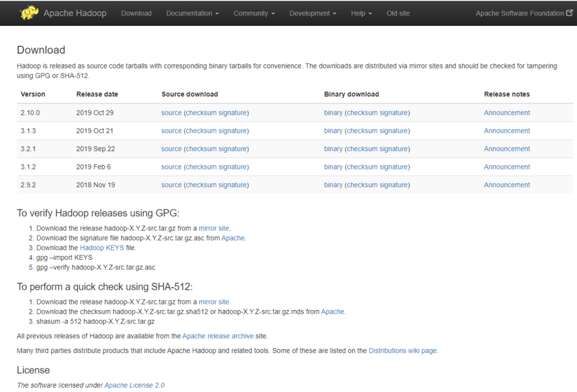Open the Distributions wiki page link
The image size is (577, 392).
(403, 351)
